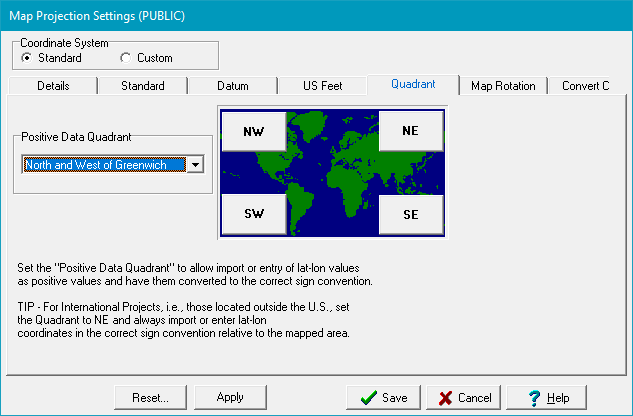Switch to the Convert C tab
Image resolution: width=633 pixels, height=416 pixels.
pyautogui.click(x=585, y=86)
